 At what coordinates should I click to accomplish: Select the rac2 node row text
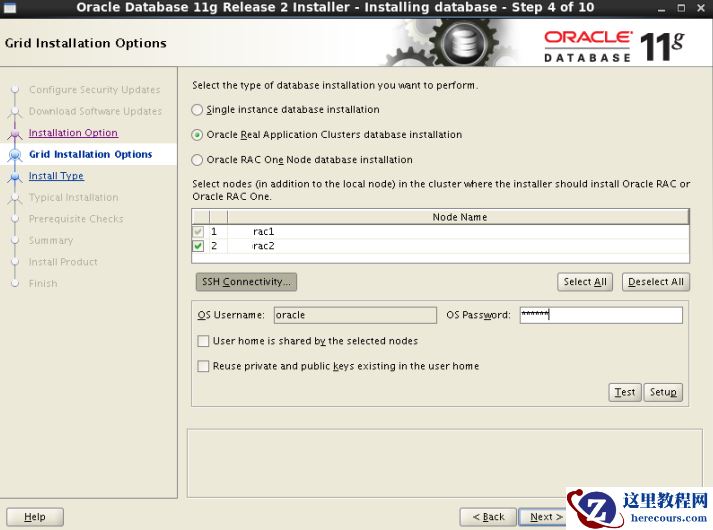[263, 246]
